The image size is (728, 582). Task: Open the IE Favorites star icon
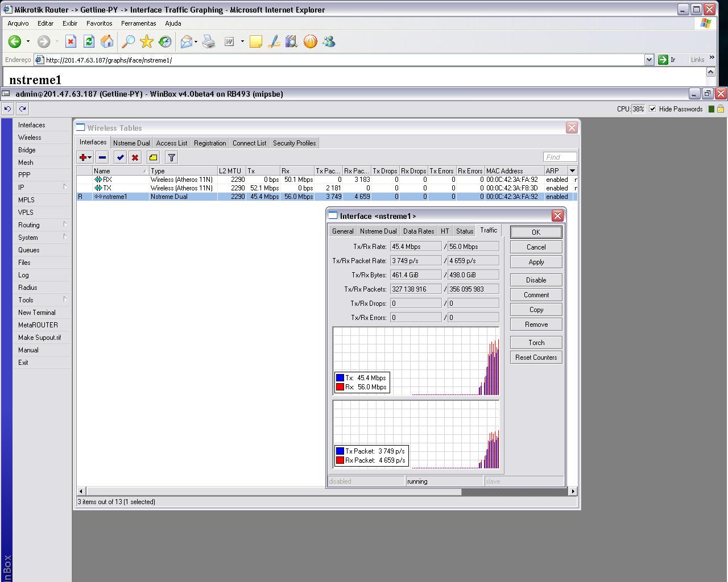click(x=147, y=41)
